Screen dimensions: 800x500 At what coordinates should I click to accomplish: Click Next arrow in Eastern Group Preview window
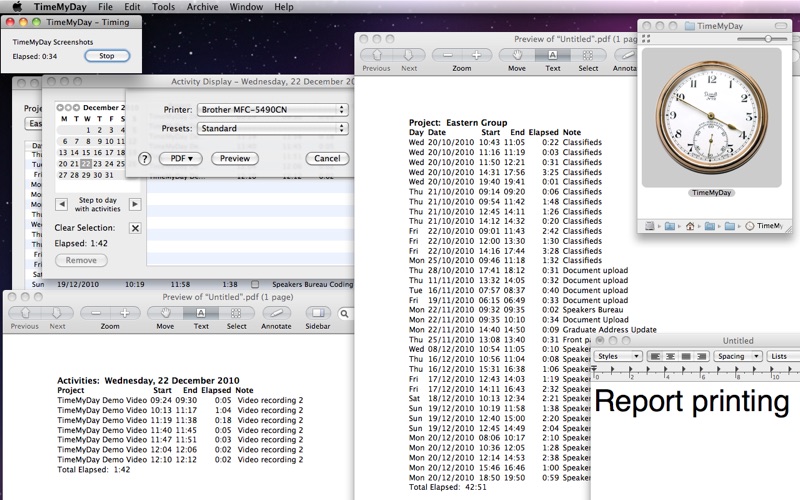409,55
